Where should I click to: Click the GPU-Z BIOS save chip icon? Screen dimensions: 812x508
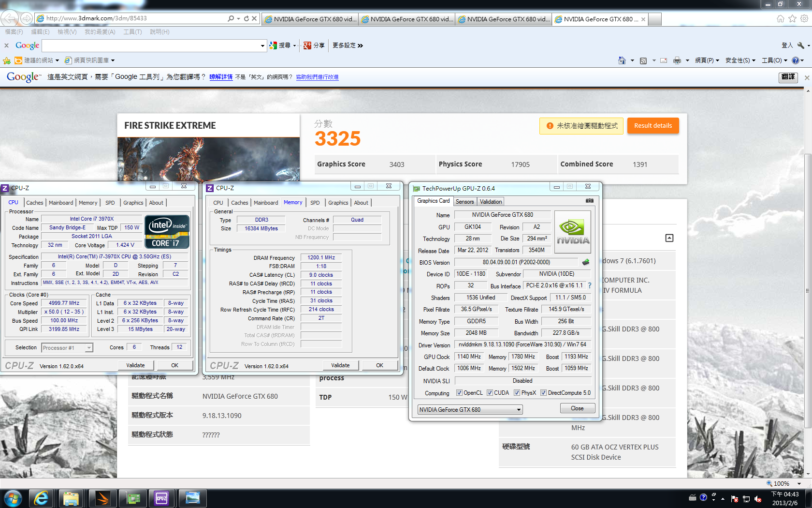pyautogui.click(x=586, y=262)
